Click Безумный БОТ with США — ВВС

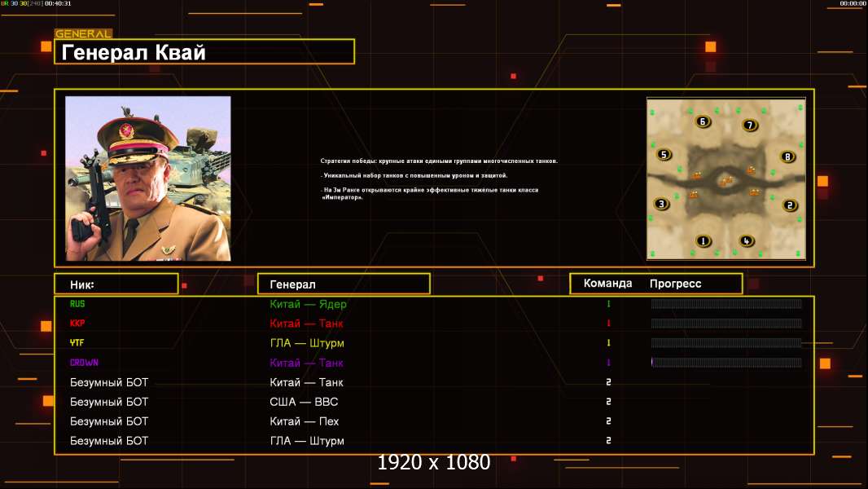[x=109, y=402]
